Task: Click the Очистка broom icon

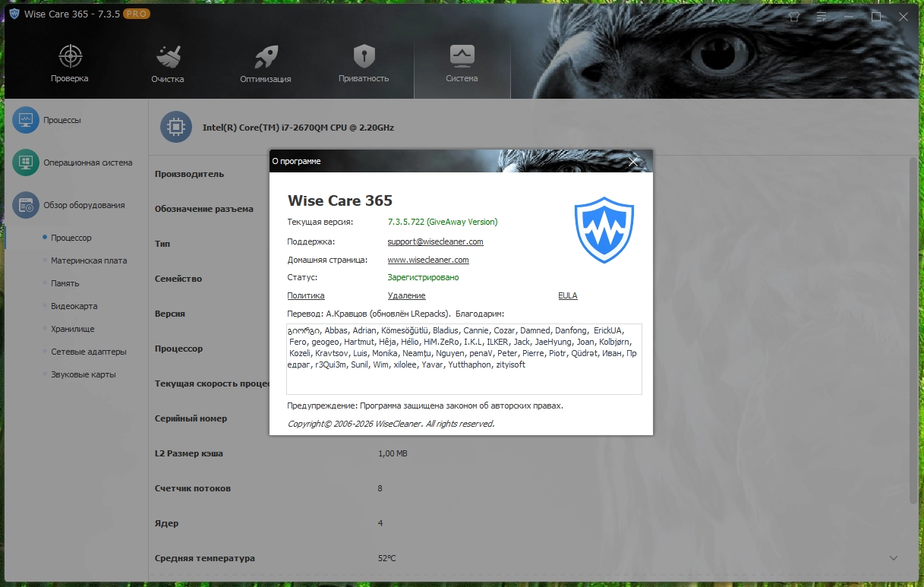Action: point(168,55)
